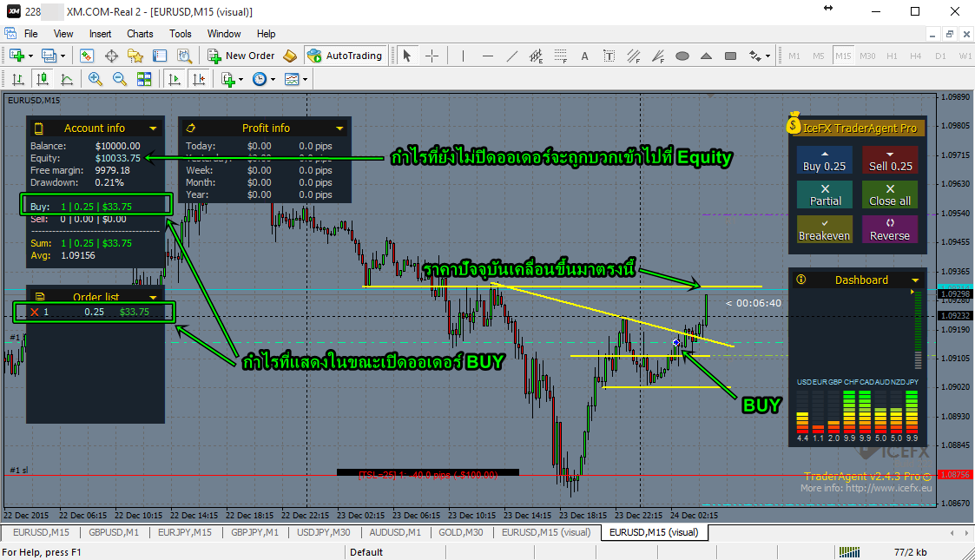The image size is (975, 560).
Task: Open the File menu
Action: pos(30,34)
